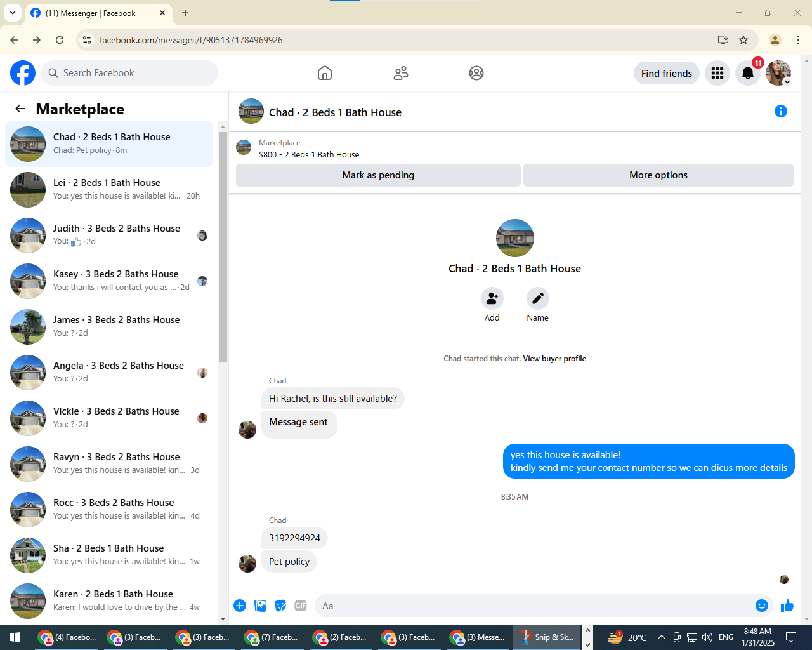Open the taskbar clock and date
The image size is (812, 650).
[758, 637]
